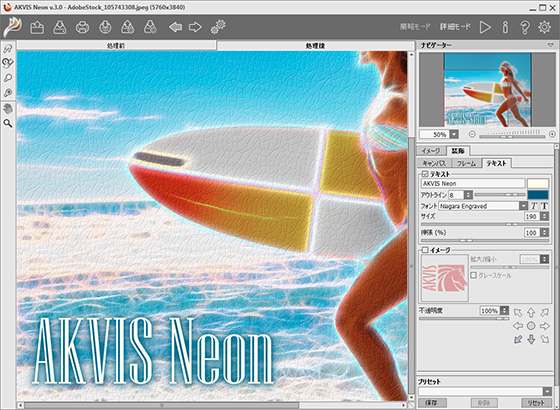Switch to 簡略モード (Express mode)
The height and width of the screenshot is (410, 560).
pos(415,27)
